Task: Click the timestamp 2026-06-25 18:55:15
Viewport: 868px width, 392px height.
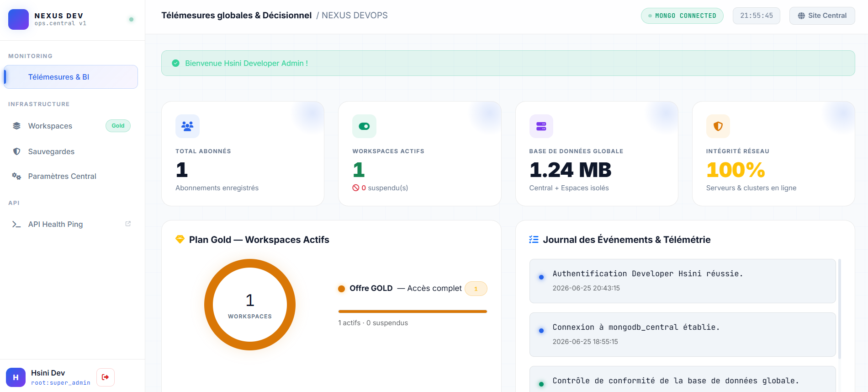Action: tap(585, 342)
